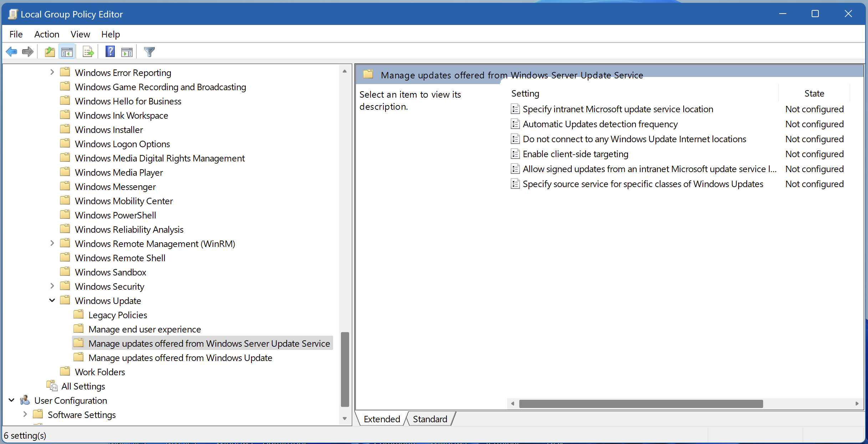This screenshot has height=444, width=868.
Task: Click folder icon of Work Folders
Action: click(65, 372)
